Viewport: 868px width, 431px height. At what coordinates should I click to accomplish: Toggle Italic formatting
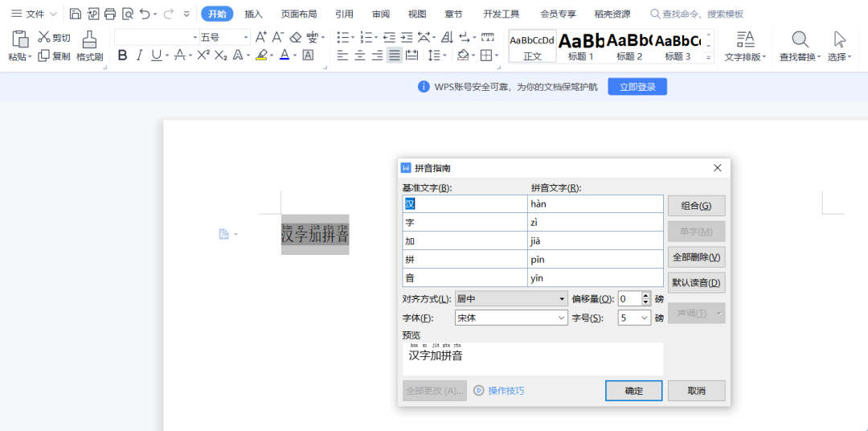(140, 55)
